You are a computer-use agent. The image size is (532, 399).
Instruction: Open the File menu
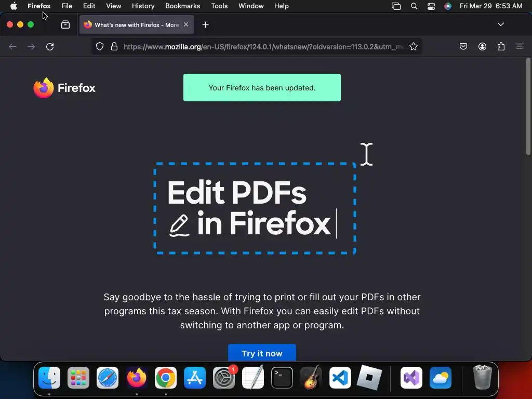67,6
